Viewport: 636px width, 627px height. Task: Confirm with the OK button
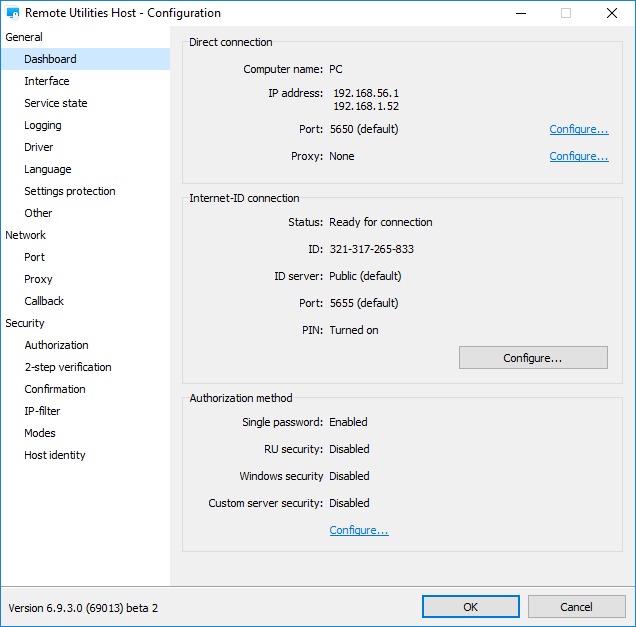point(471,607)
